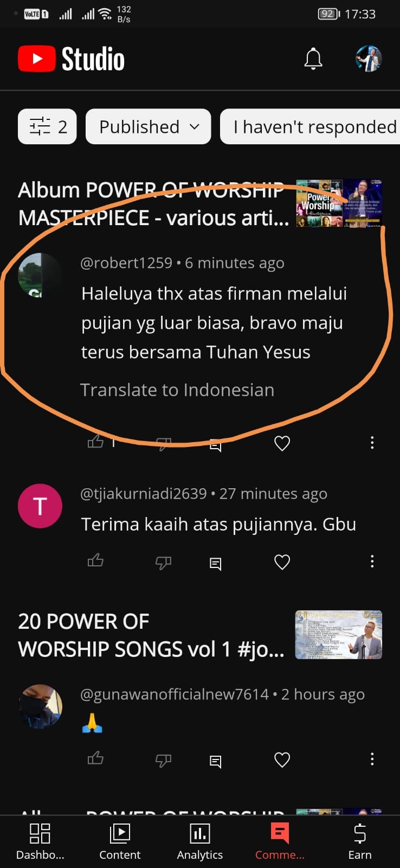Open more options for @tjiakurniadi2639 comment

(372, 561)
